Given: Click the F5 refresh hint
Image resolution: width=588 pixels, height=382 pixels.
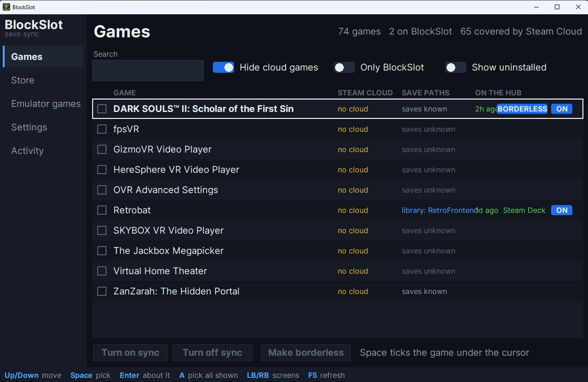Looking at the screenshot, I should click(x=326, y=375).
